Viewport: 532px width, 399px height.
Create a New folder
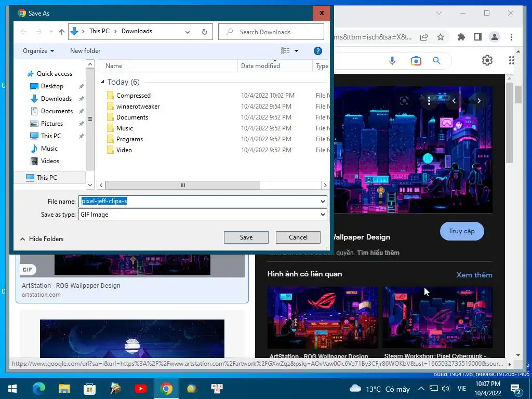pos(85,51)
